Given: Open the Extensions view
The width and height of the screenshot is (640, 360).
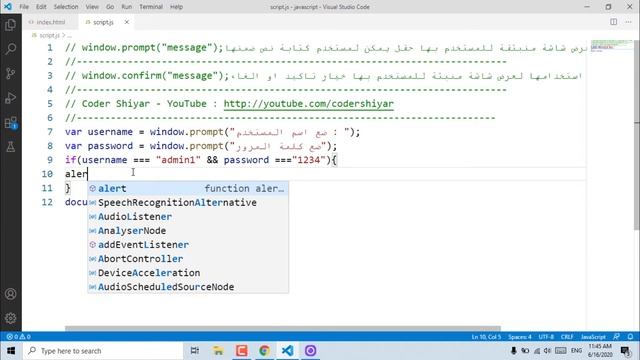Looking at the screenshot, I should (11, 122).
